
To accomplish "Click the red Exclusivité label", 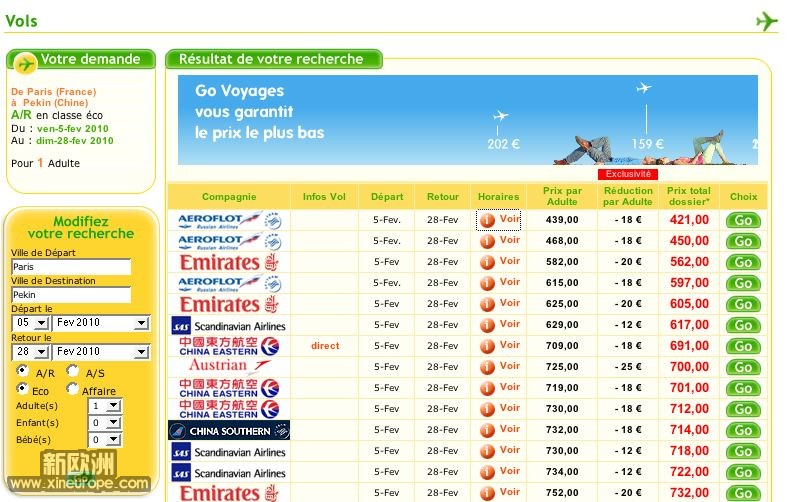I will coord(628,174).
